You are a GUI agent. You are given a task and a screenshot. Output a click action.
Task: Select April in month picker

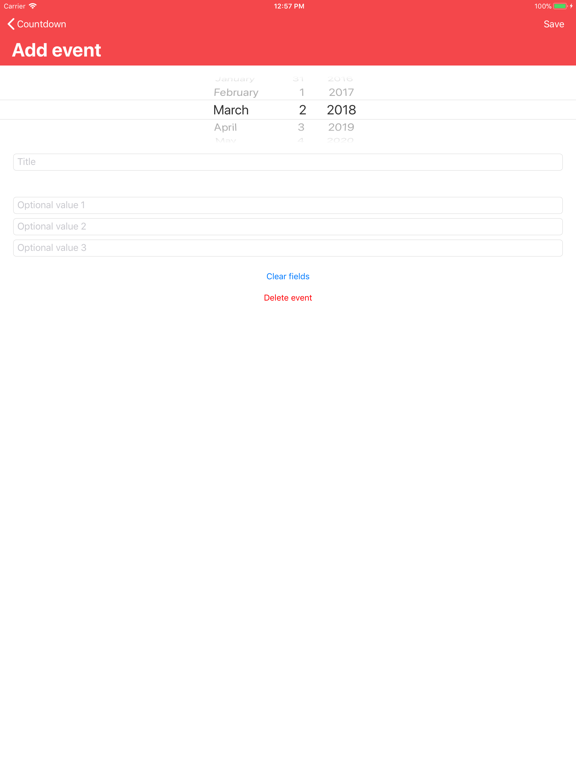click(225, 127)
